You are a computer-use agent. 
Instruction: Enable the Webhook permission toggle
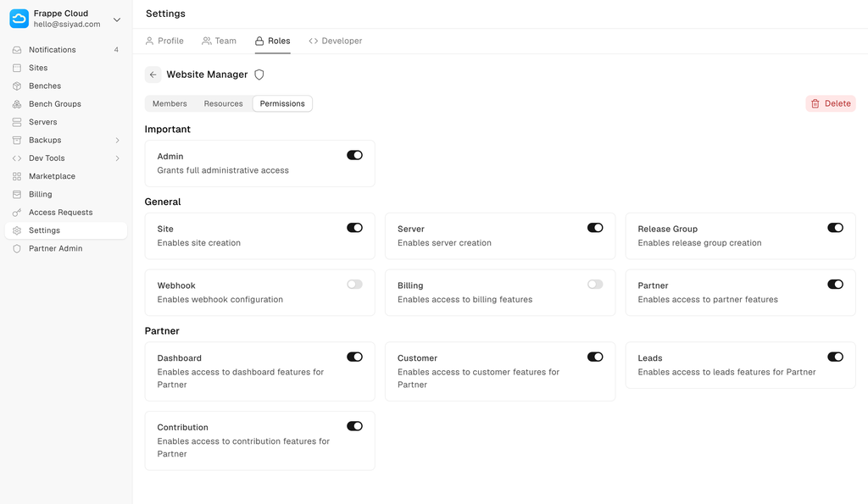pyautogui.click(x=354, y=285)
